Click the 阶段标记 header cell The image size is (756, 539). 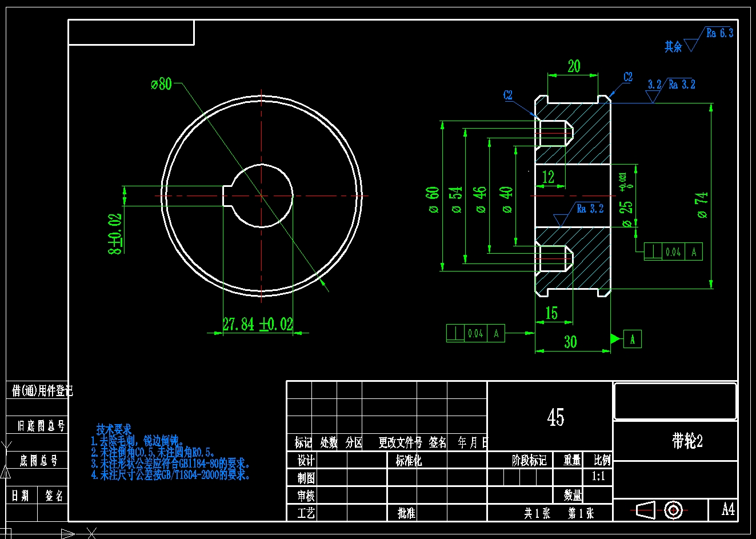tap(529, 460)
